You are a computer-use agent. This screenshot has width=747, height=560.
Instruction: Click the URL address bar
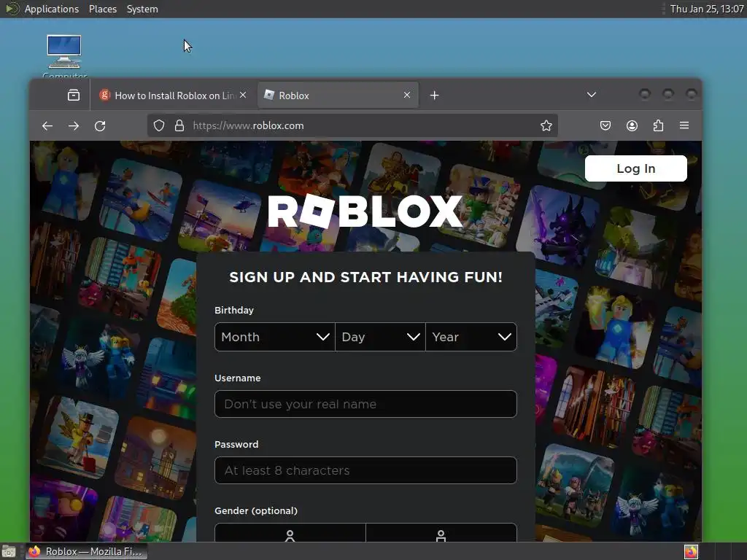pyautogui.click(x=352, y=125)
